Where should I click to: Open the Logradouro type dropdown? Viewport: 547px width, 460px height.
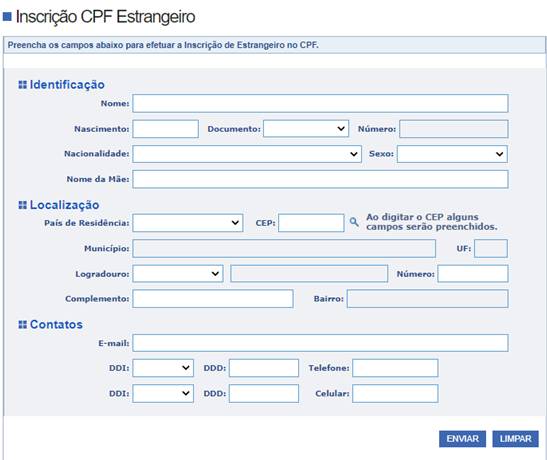tap(178, 273)
